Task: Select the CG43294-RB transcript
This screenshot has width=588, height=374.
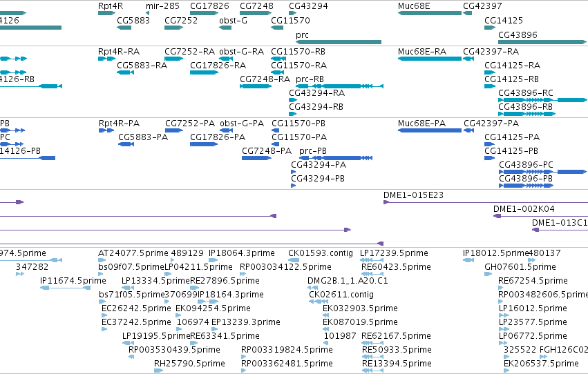Action: tap(292, 114)
